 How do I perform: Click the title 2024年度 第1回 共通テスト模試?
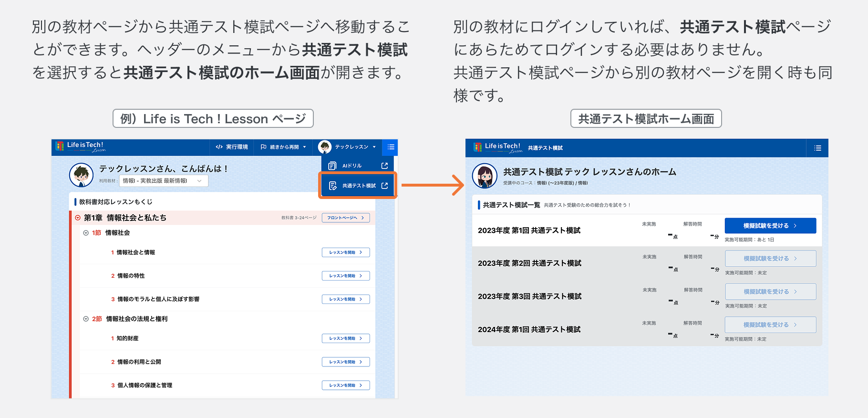(x=529, y=330)
